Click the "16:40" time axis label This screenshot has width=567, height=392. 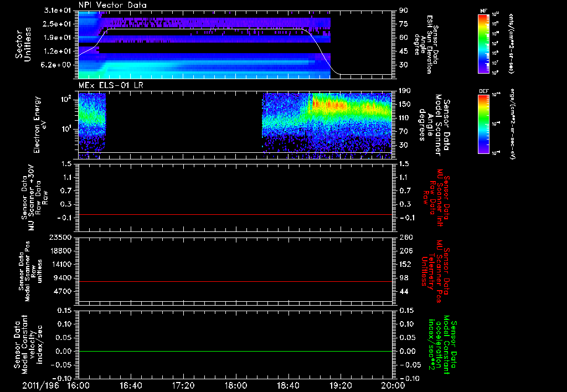131,385
